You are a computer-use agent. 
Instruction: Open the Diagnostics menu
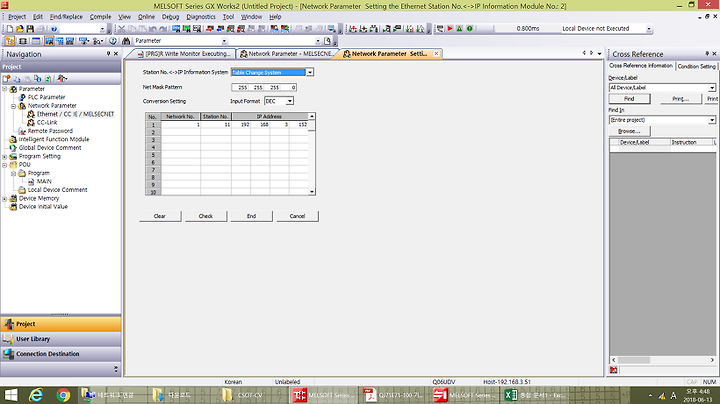pyautogui.click(x=201, y=17)
